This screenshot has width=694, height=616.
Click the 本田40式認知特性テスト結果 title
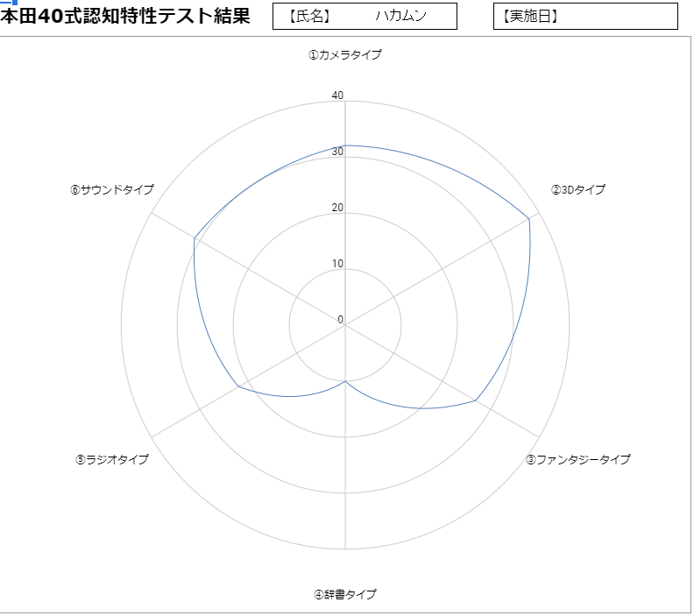point(125,16)
